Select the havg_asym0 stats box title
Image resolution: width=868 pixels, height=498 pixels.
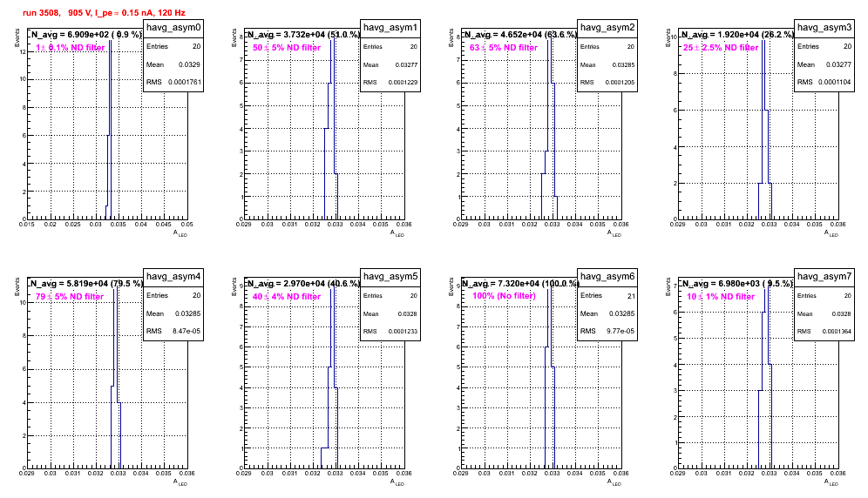click(173, 27)
